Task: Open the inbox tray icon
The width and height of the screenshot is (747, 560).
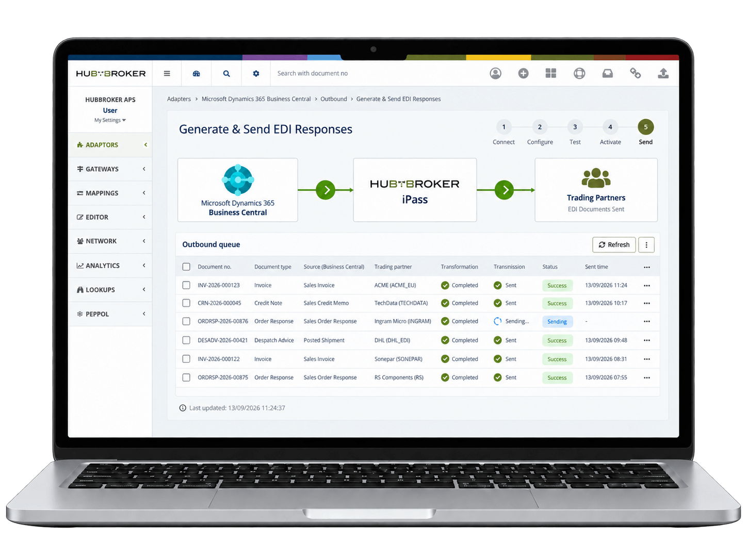Action: tap(608, 74)
